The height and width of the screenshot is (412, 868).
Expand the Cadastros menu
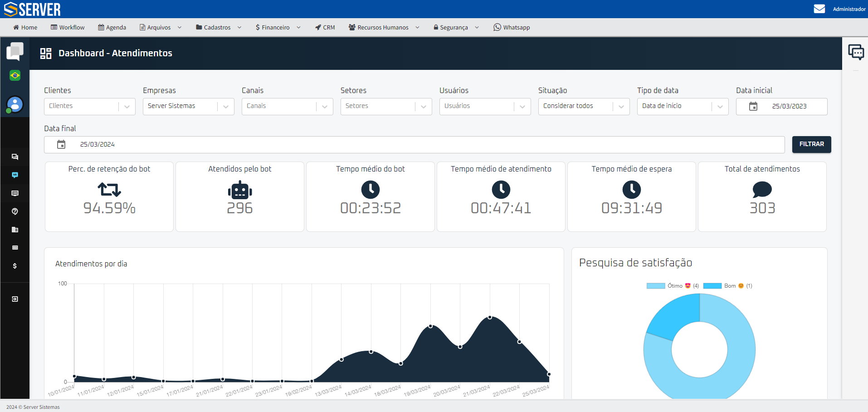point(219,27)
